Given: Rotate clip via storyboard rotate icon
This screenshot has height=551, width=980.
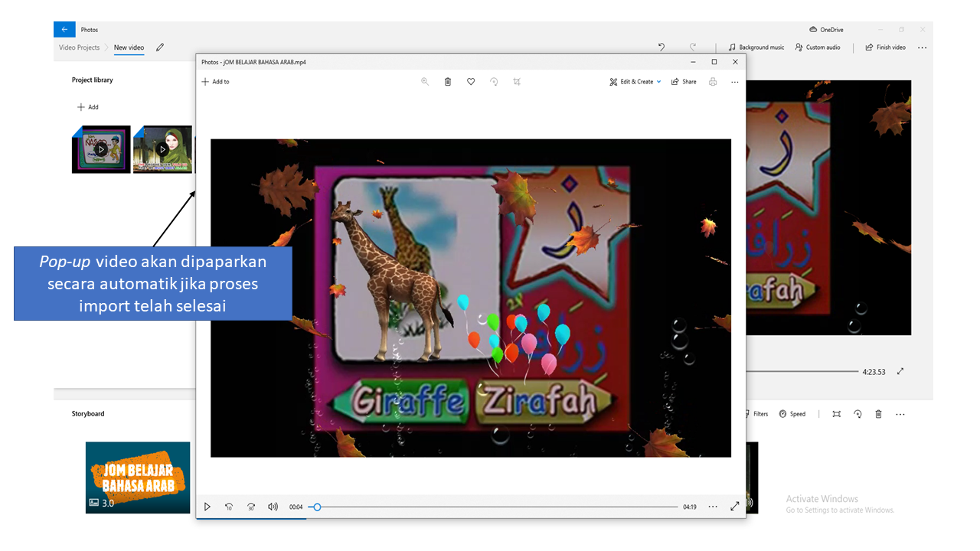Looking at the screenshot, I should (857, 414).
